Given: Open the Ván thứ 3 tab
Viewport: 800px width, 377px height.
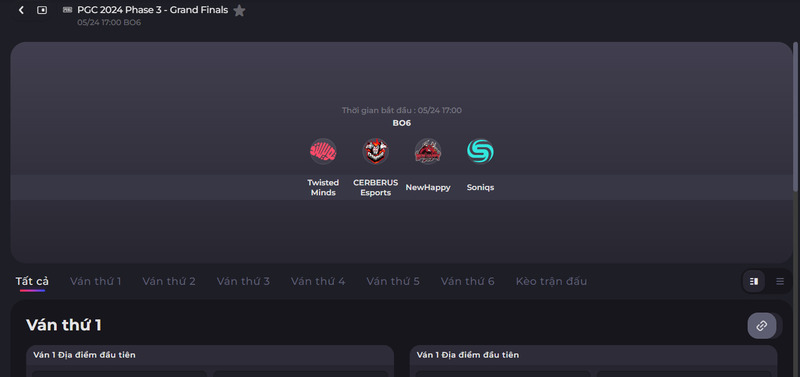Looking at the screenshot, I should pos(243,281).
